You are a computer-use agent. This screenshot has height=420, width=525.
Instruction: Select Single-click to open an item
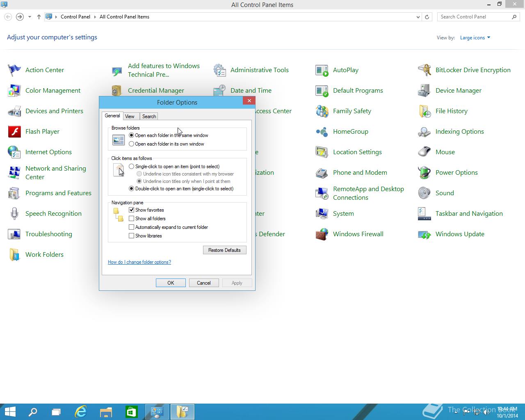131,167
